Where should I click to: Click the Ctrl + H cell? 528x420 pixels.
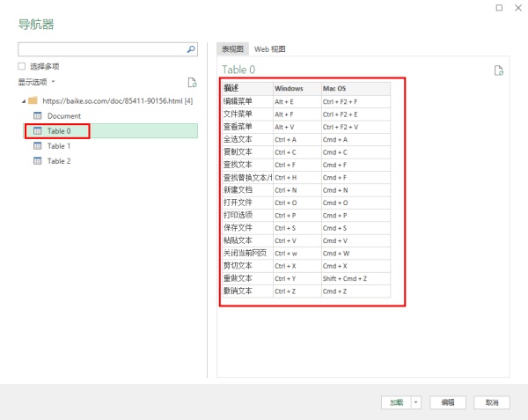[x=297, y=177]
